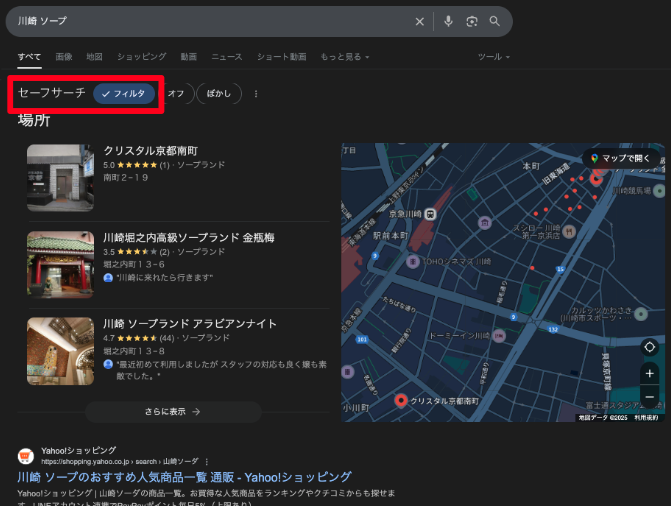Click the マップで開く button on the map
This screenshot has width=671, height=506.
point(621,158)
